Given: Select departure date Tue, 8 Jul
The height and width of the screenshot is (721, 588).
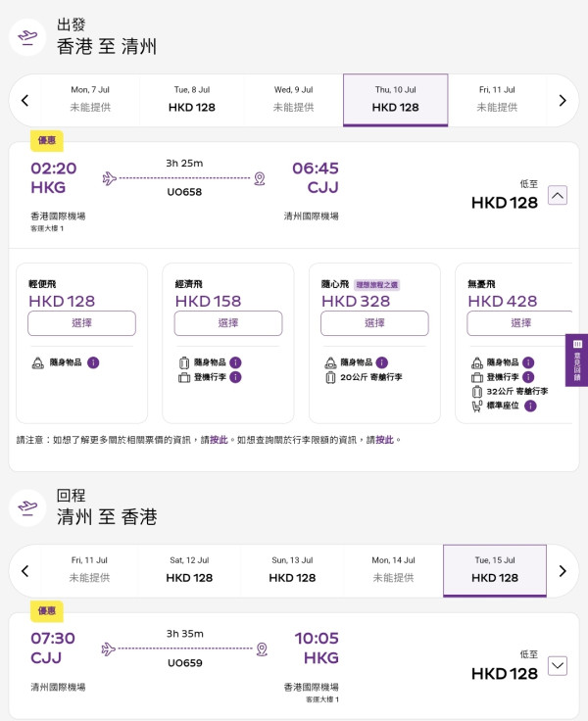Looking at the screenshot, I should [192, 100].
